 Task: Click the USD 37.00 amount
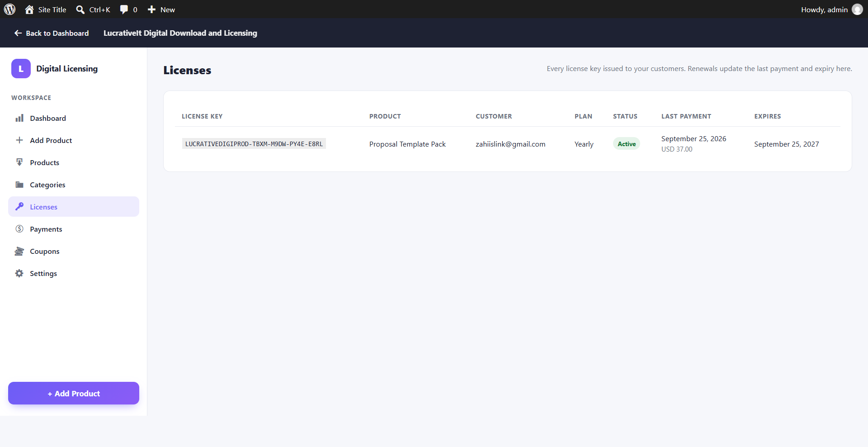(x=677, y=149)
